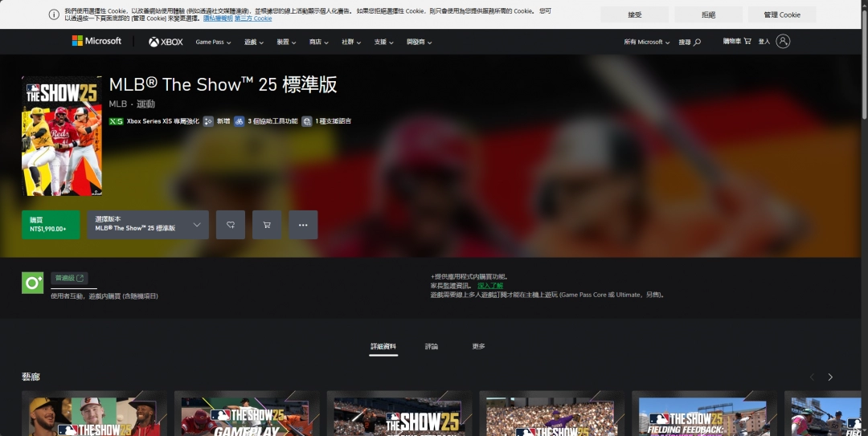Image resolution: width=868 pixels, height=436 pixels.
Task: Expand the 裝置 devices menu
Action: (286, 42)
